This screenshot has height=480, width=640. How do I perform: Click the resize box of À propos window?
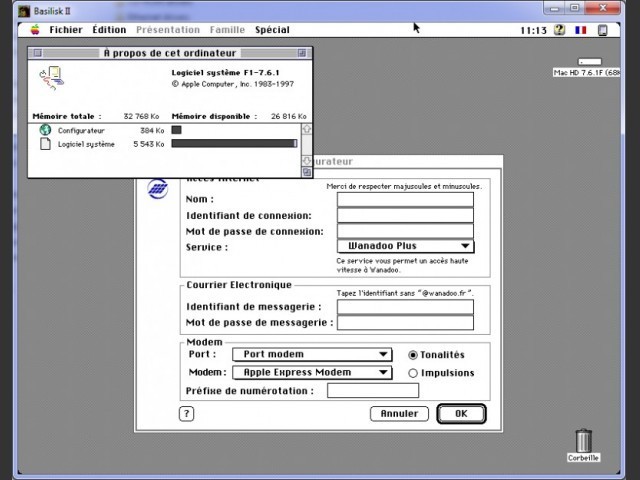pyautogui.click(x=307, y=172)
